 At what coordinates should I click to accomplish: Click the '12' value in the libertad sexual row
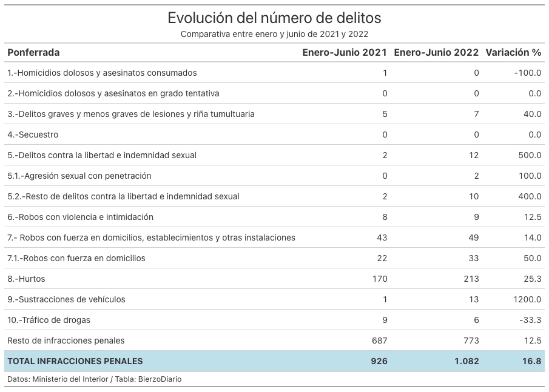pos(474,155)
